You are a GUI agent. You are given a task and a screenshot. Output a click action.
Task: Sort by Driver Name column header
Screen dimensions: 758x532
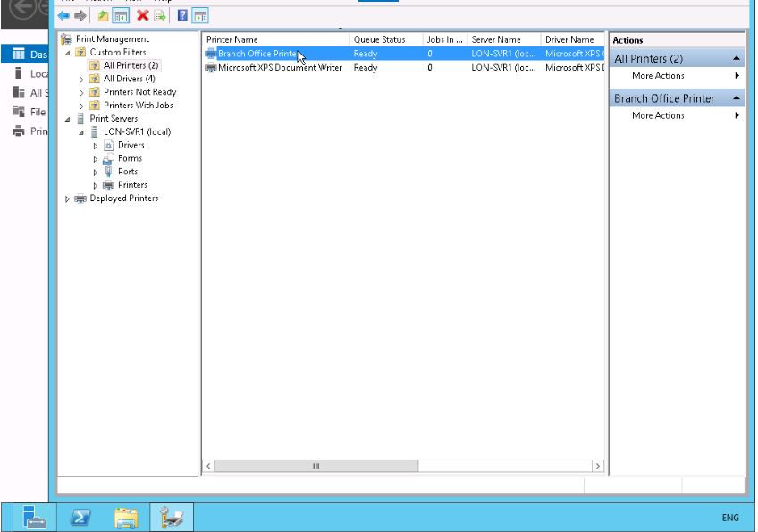(x=573, y=39)
